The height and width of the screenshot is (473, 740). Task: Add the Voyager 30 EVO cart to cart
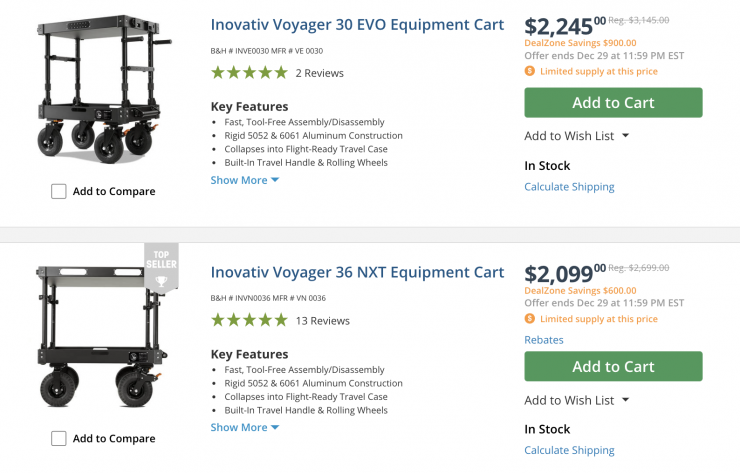point(613,103)
